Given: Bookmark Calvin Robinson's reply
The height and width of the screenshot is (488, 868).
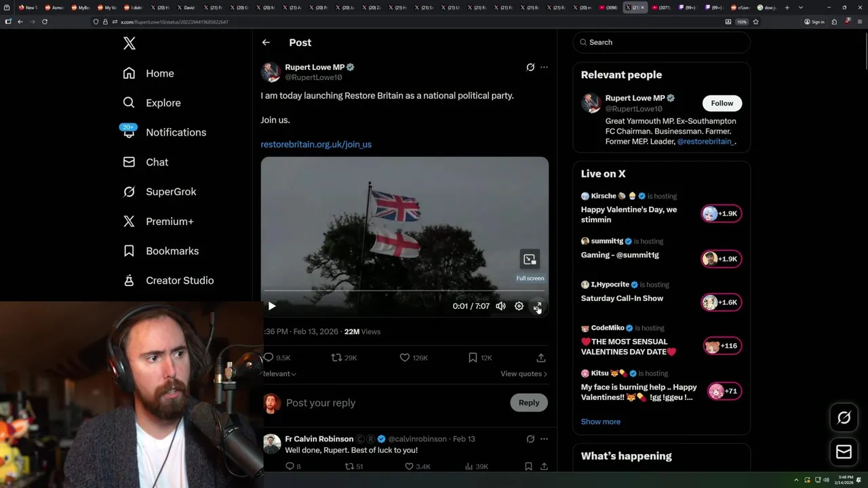Looking at the screenshot, I should tap(528, 466).
